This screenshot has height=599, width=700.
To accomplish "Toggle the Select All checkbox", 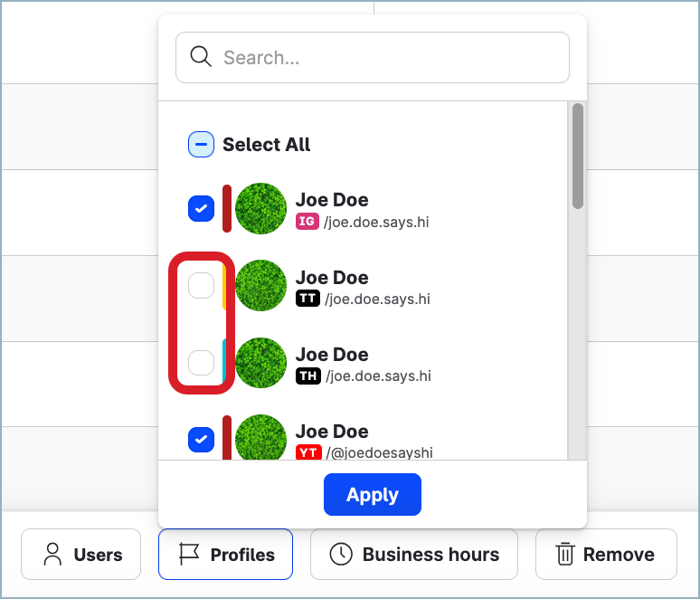I will (x=201, y=145).
